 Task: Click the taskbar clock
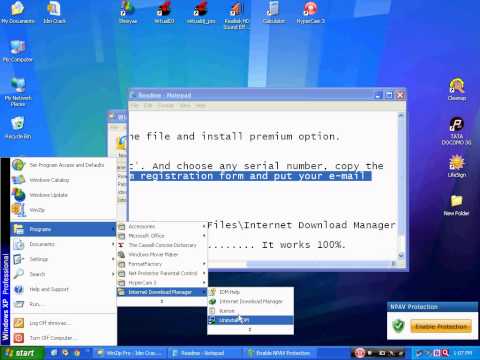[463, 353]
